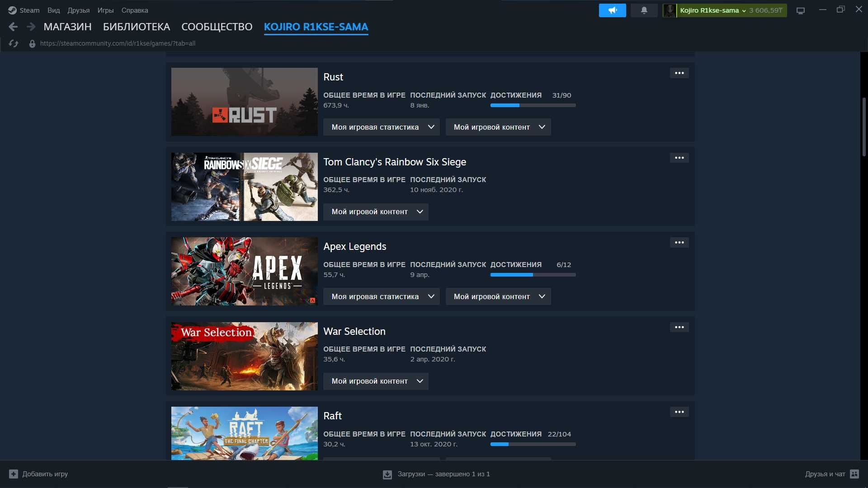Click Apex Legends achievements progress bar

tap(533, 275)
